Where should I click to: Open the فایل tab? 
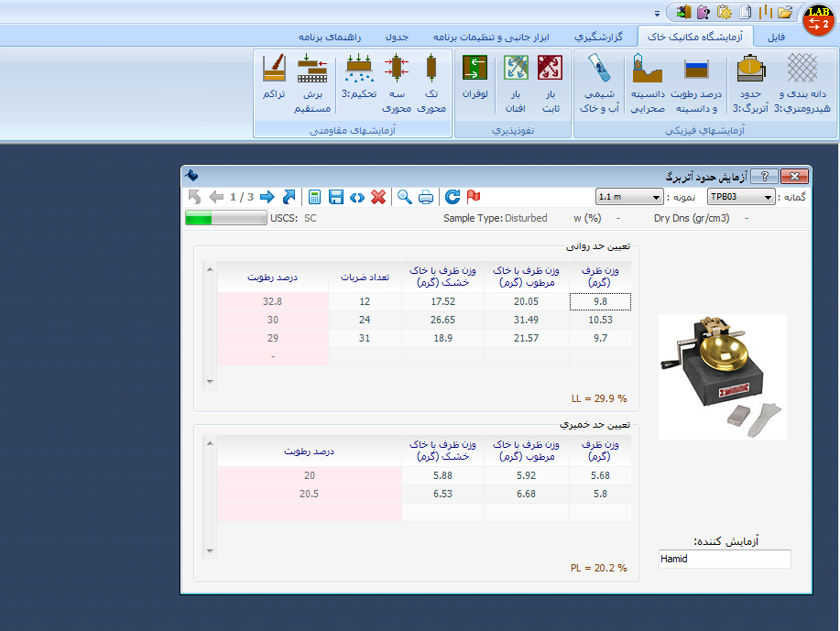point(775,37)
